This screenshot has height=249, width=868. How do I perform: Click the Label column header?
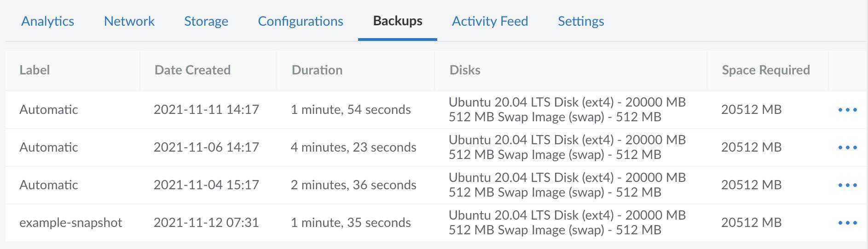(35, 70)
